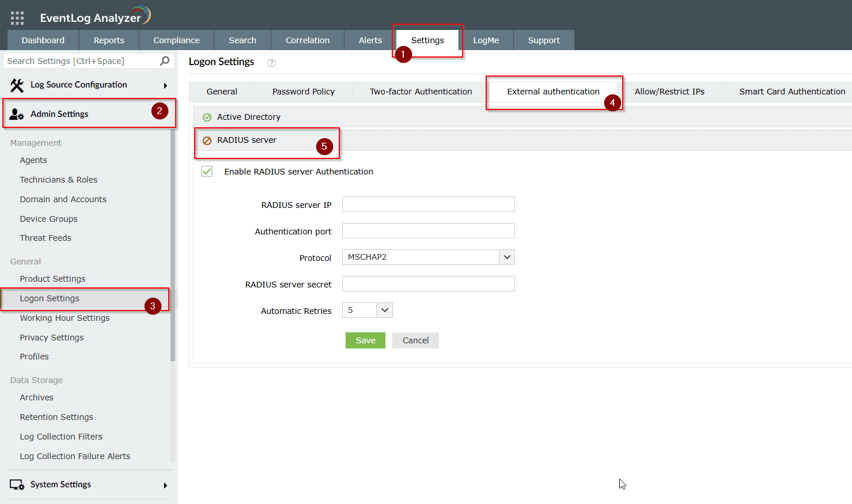852x504 pixels.
Task: Open the Protocol MSCHAP2 dropdown
Action: [x=506, y=257]
